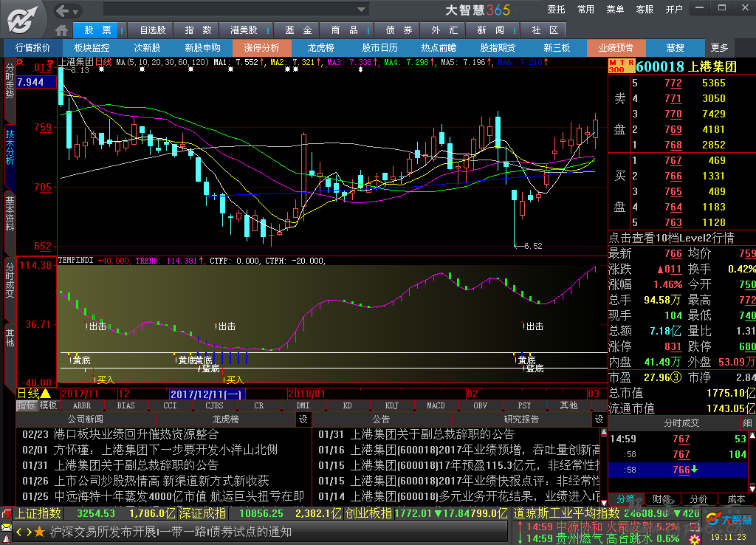Click the 设 settings button beside 研究报告
Screen dimensions: 756x545
point(599,419)
